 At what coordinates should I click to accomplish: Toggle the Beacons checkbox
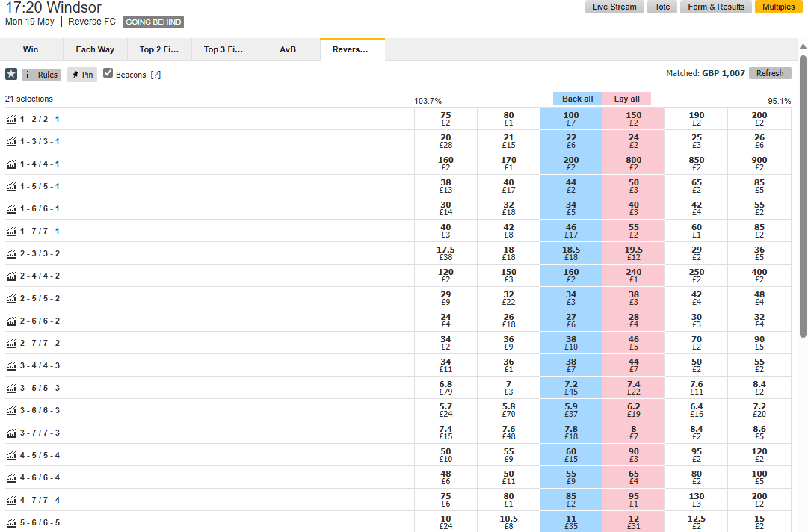108,73
